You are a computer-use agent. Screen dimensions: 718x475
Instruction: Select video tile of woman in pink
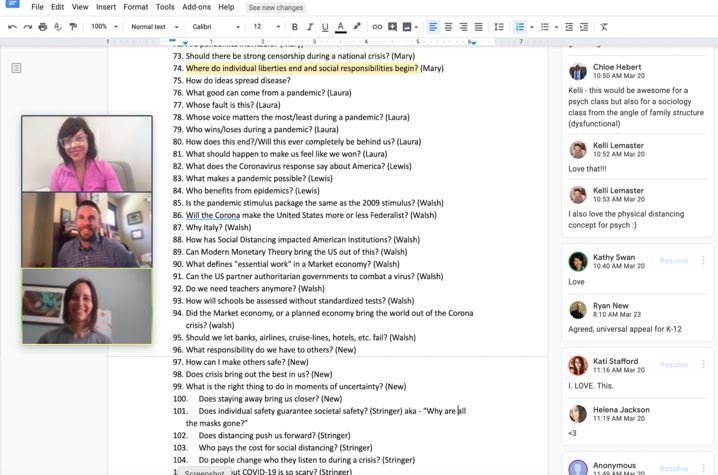pyautogui.click(x=87, y=153)
